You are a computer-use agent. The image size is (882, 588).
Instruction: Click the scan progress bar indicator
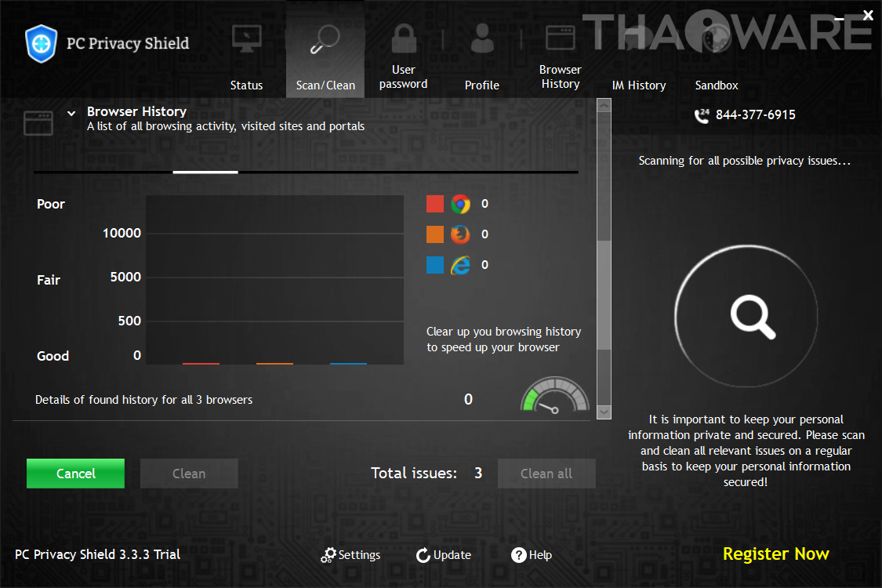(205, 172)
